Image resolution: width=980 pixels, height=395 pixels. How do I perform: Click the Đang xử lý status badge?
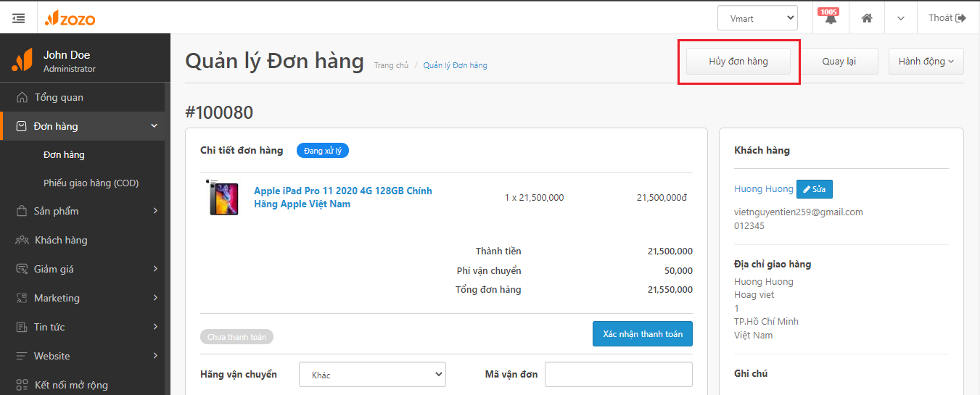[323, 151]
